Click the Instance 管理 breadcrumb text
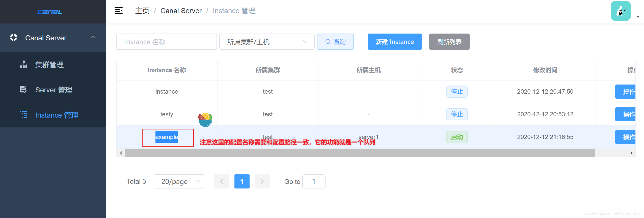 tap(234, 11)
